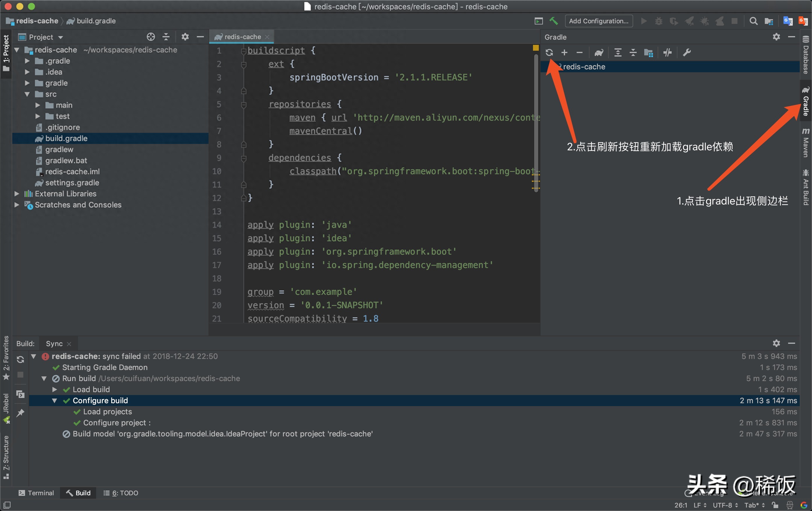Click the stop icon in Build panel
Image resolution: width=812 pixels, height=511 pixels.
20,375
